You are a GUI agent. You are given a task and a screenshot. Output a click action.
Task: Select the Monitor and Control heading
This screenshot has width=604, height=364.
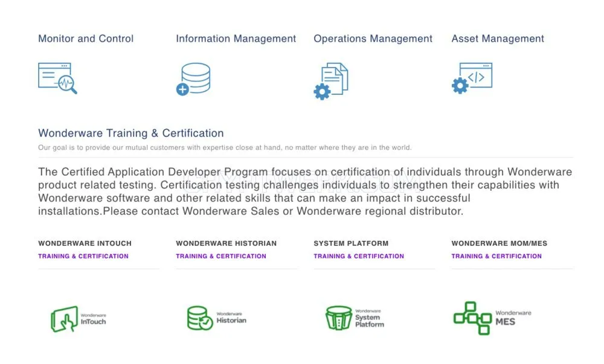click(x=86, y=39)
